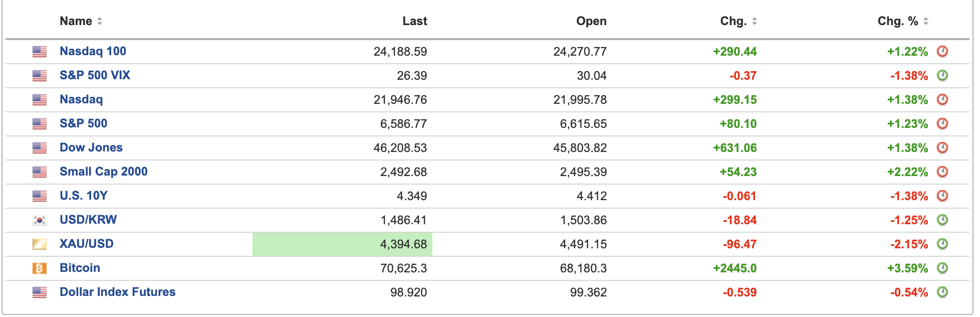Click the red clock icon in Dow Jones row
This screenshot has height=317, width=980.
tap(942, 147)
